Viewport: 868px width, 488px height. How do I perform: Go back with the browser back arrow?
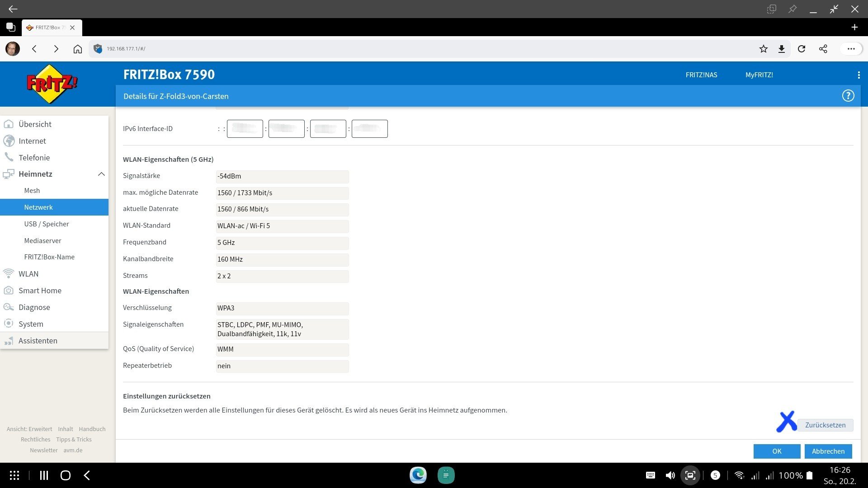click(34, 49)
